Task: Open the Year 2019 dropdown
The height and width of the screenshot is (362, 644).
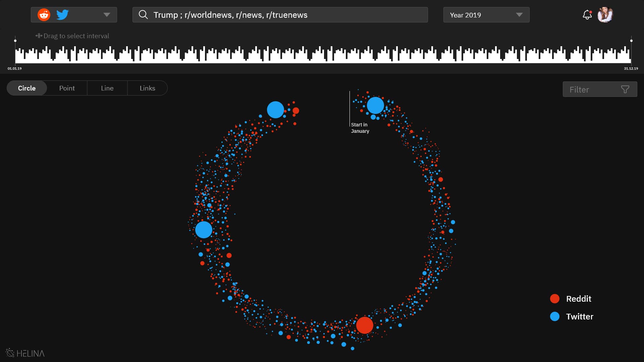Action: [x=486, y=15]
